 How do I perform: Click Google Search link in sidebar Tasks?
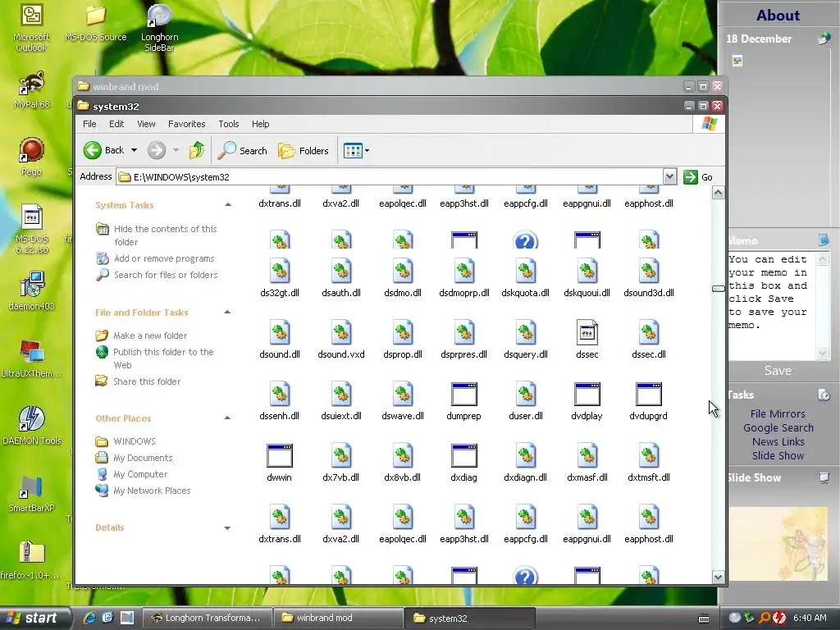click(778, 427)
